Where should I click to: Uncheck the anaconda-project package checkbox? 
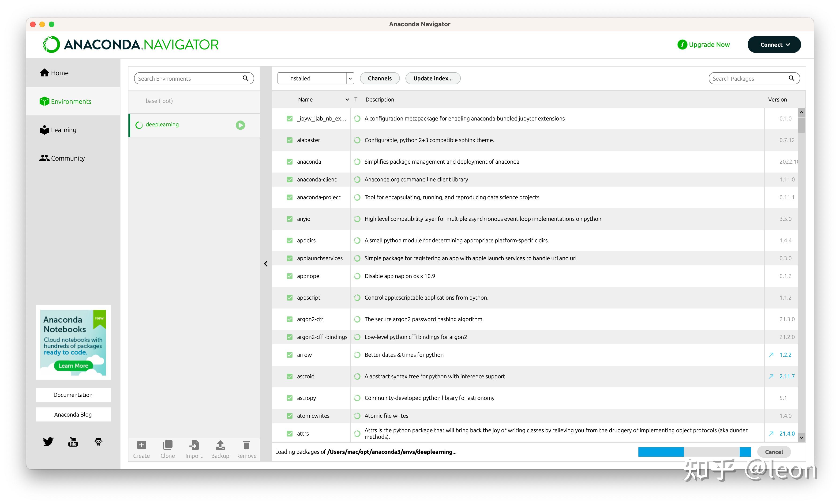[290, 197]
